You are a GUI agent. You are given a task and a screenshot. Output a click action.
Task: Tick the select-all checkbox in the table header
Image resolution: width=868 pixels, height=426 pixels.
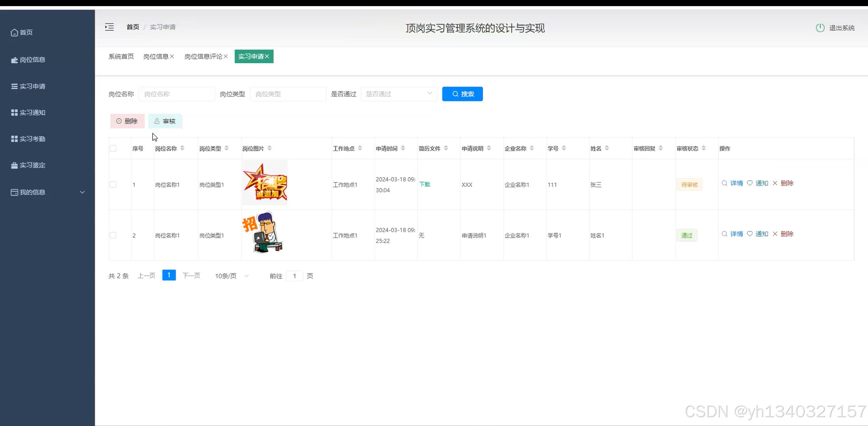tap(113, 149)
